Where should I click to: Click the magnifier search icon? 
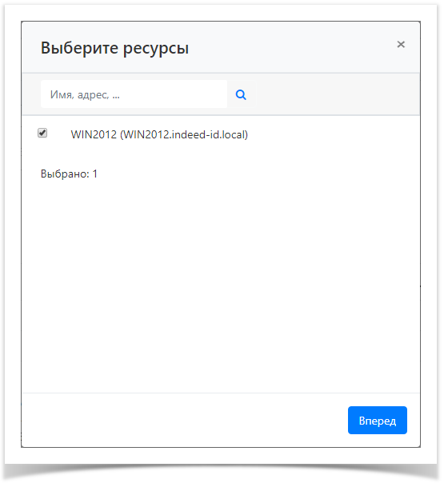241,94
